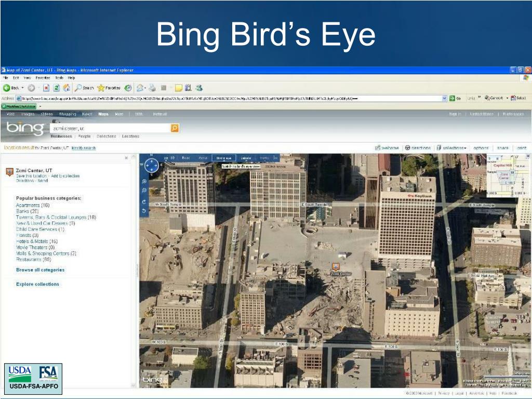Click the yellow note toolbar icon
The image size is (532, 399).
click(179, 88)
